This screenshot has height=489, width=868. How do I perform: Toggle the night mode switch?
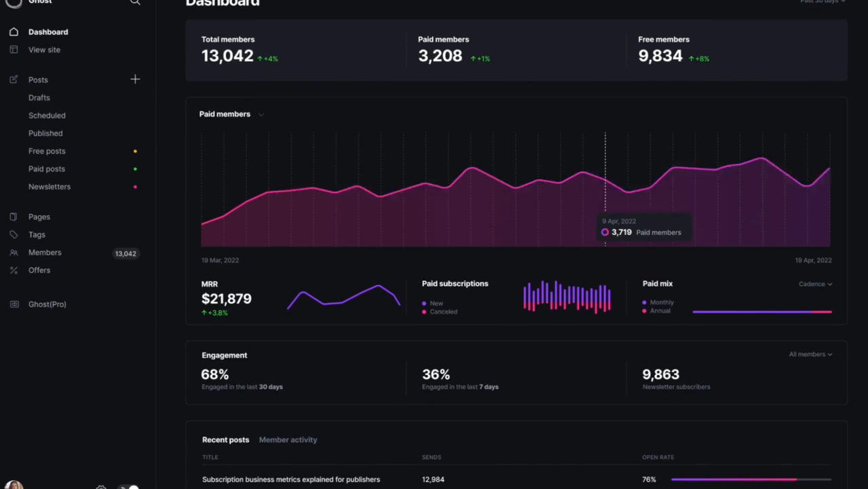point(129,486)
